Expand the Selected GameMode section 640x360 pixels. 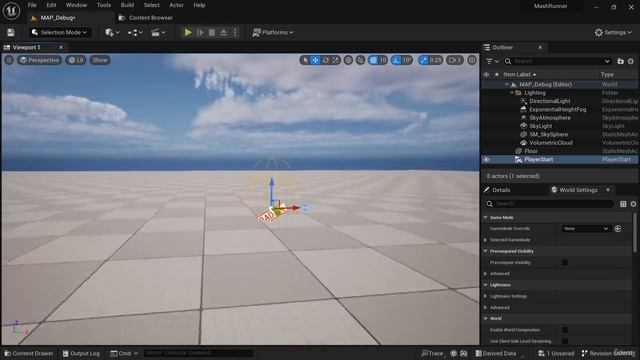(486, 240)
